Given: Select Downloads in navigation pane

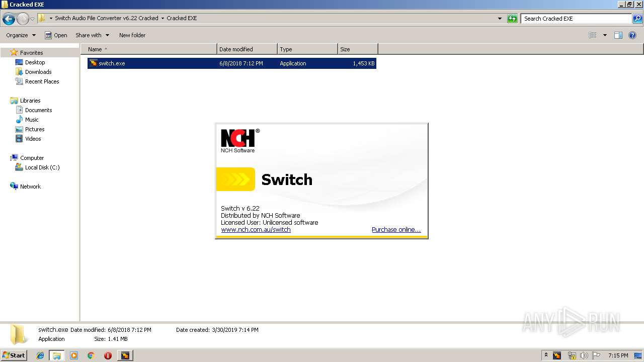Looking at the screenshot, I should 38,72.
